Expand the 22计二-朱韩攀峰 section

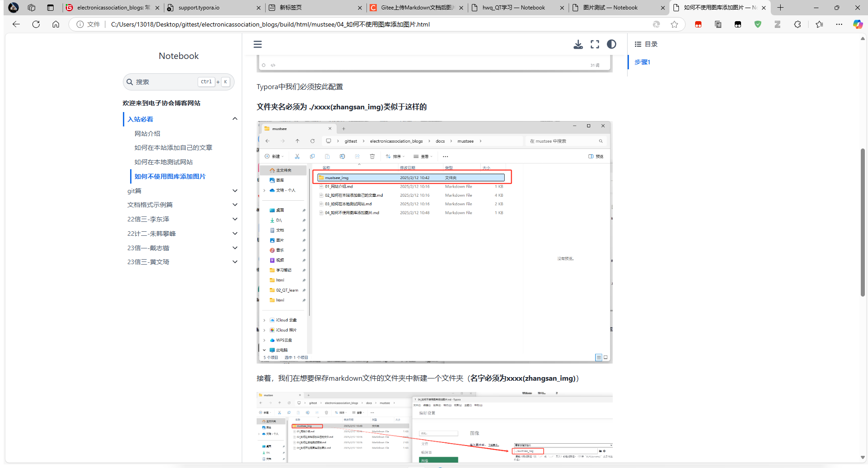click(235, 234)
